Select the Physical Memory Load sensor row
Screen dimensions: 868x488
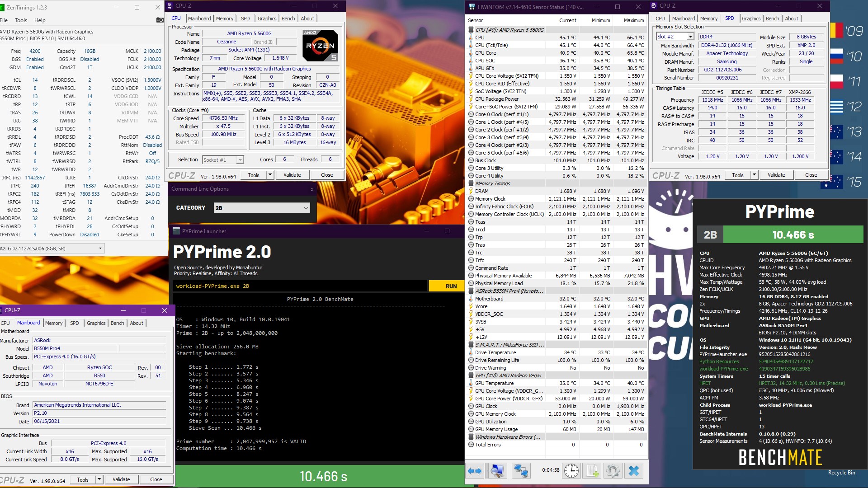557,283
